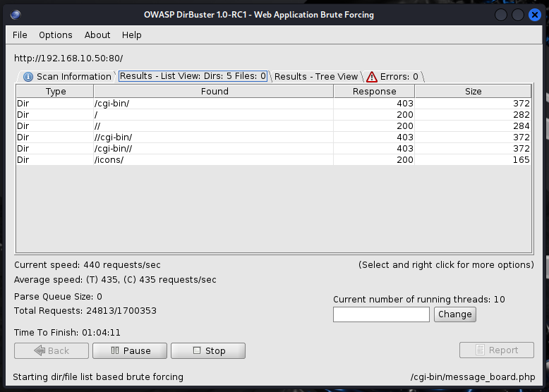Click the Report button

[x=497, y=350]
